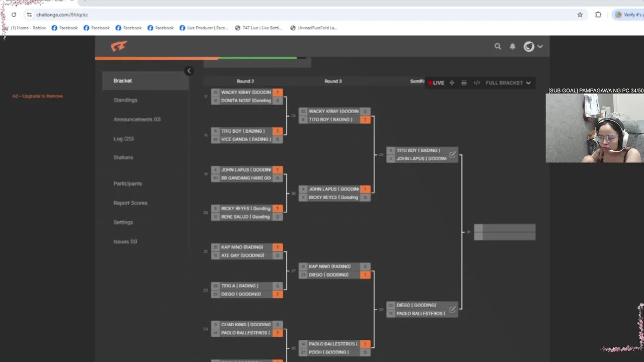This screenshot has width=644, height=362.
Task: Click the Round 2 column header
Action: [x=246, y=81]
